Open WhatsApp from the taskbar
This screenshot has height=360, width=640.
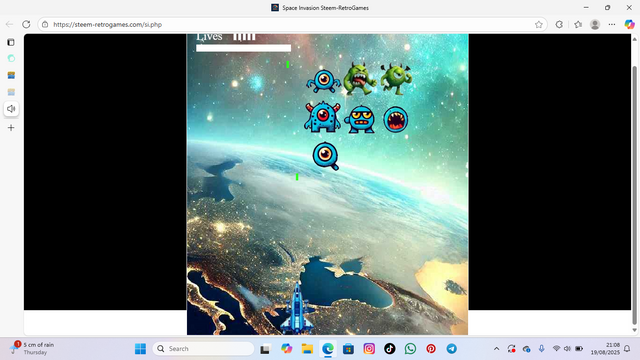tap(410, 349)
